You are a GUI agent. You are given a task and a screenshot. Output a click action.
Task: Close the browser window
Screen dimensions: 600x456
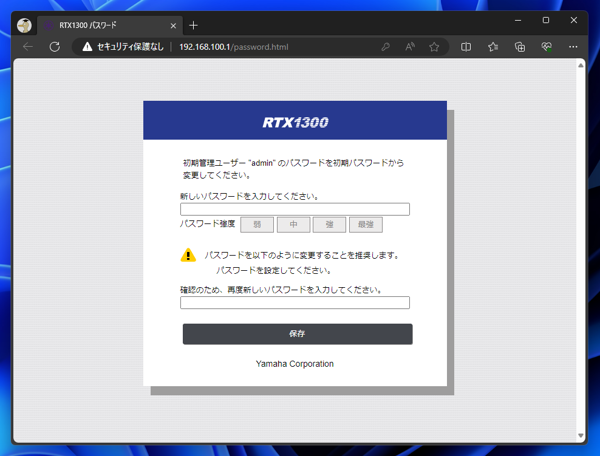pos(574,20)
